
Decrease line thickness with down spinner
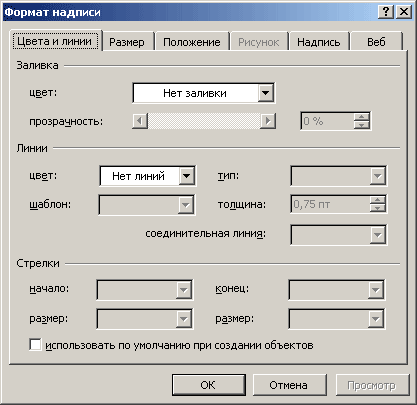click(x=377, y=208)
